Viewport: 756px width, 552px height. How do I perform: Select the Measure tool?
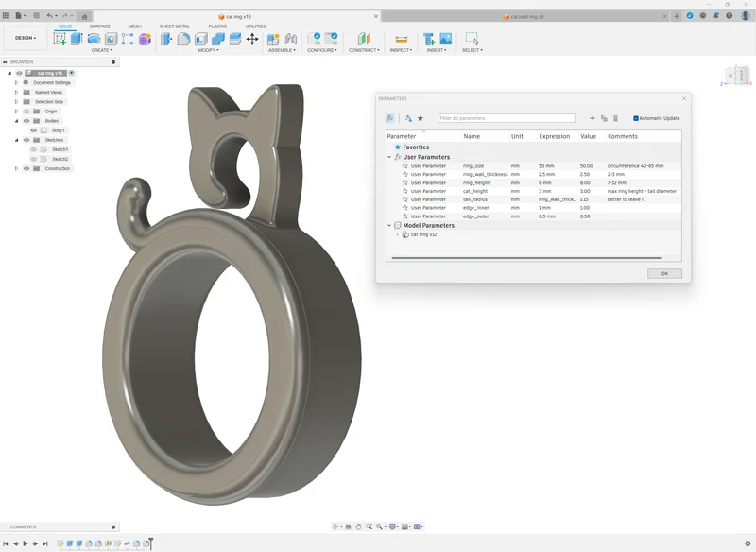tap(401, 39)
